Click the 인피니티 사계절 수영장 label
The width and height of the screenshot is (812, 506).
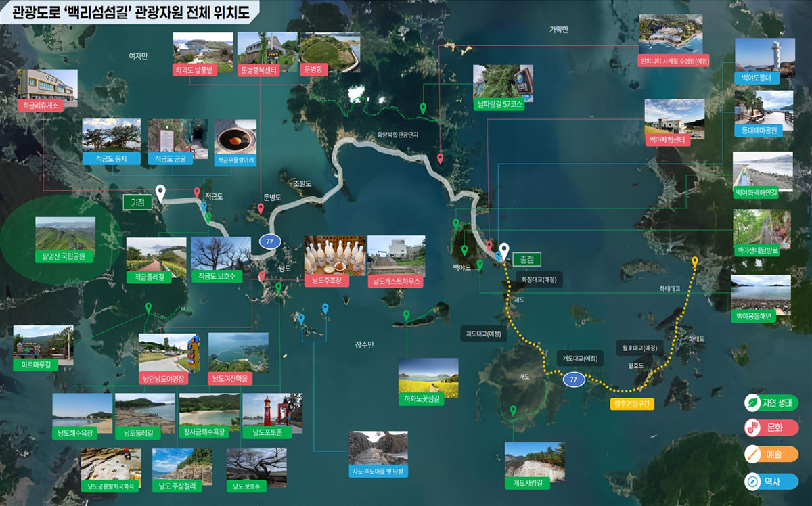673,60
